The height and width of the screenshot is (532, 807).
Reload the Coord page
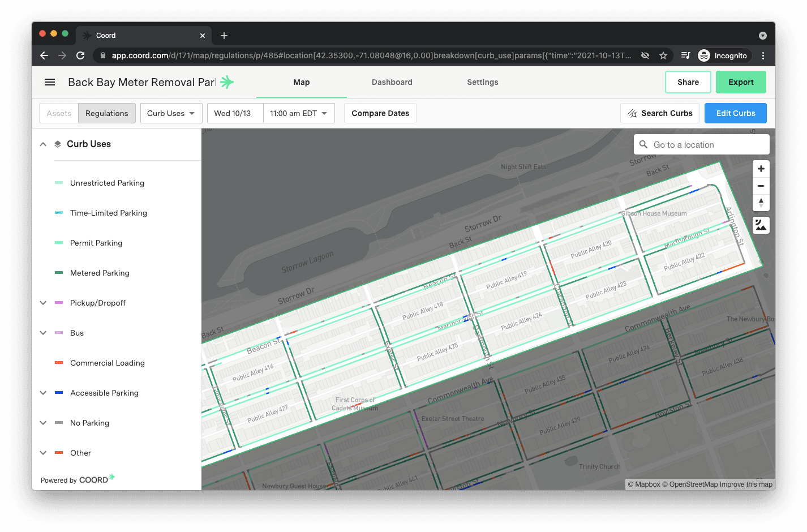(80, 55)
